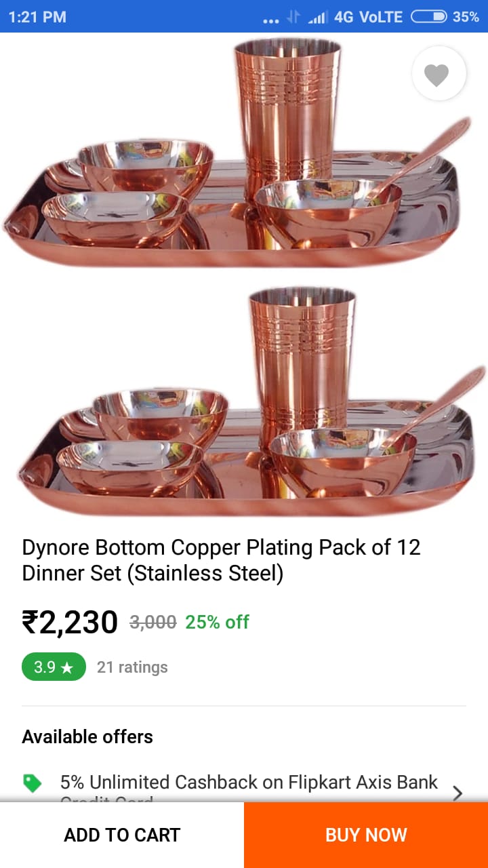This screenshot has height=868, width=488.
Task: Tap the 1:21 PM clock
Action: click(37, 17)
